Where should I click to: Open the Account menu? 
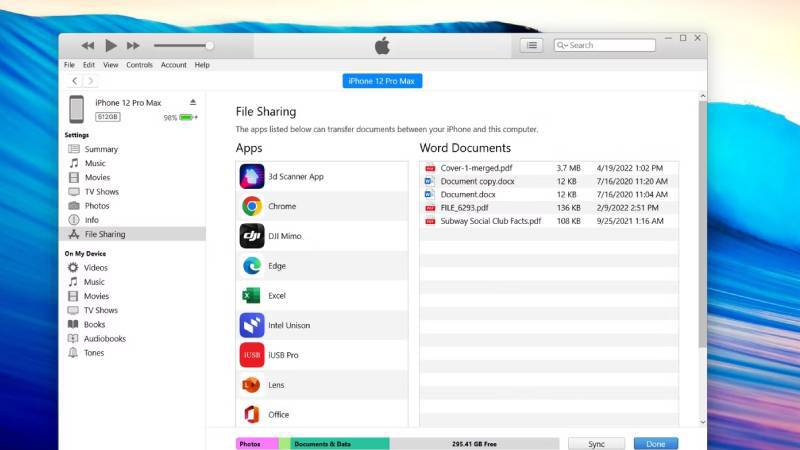coord(173,65)
